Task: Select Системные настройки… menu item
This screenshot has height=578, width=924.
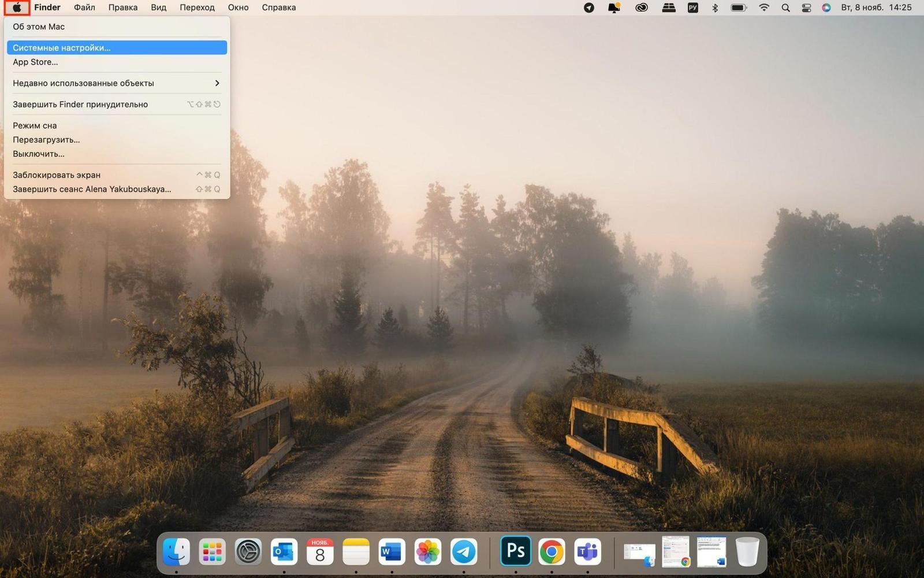Action: 117,47
